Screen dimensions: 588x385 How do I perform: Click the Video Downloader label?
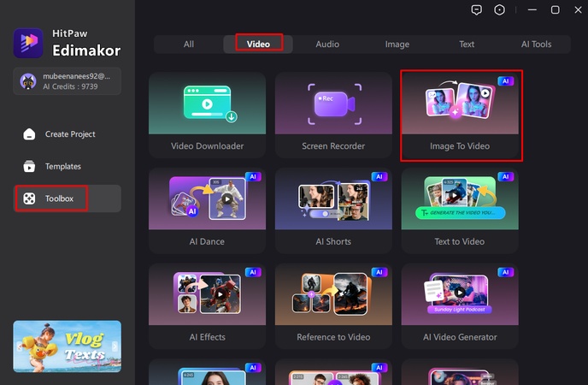[x=208, y=146]
